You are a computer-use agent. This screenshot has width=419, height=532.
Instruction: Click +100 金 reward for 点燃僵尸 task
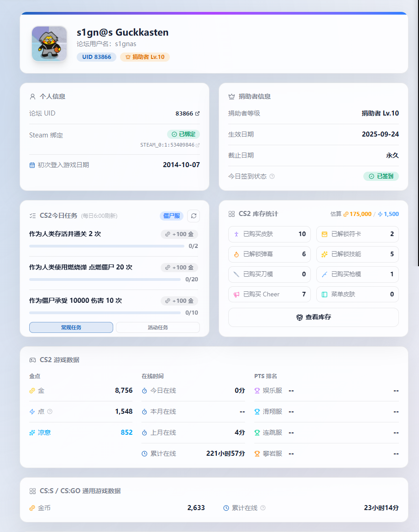click(x=179, y=267)
